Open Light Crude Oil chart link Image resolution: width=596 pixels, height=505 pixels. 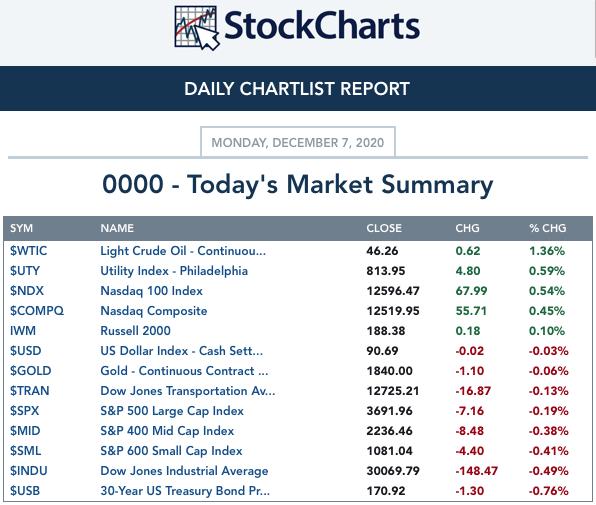tap(183, 251)
